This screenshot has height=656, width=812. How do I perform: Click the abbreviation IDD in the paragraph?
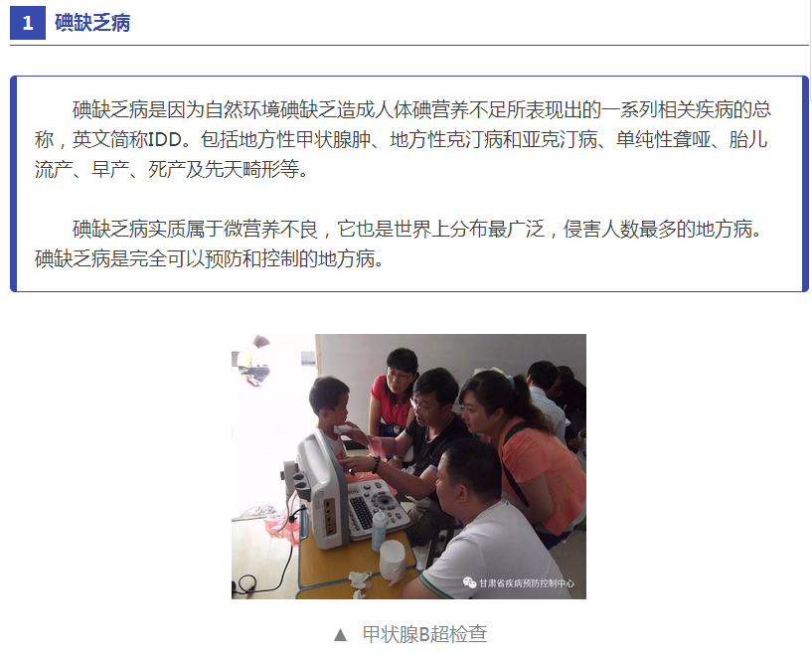coord(165,140)
